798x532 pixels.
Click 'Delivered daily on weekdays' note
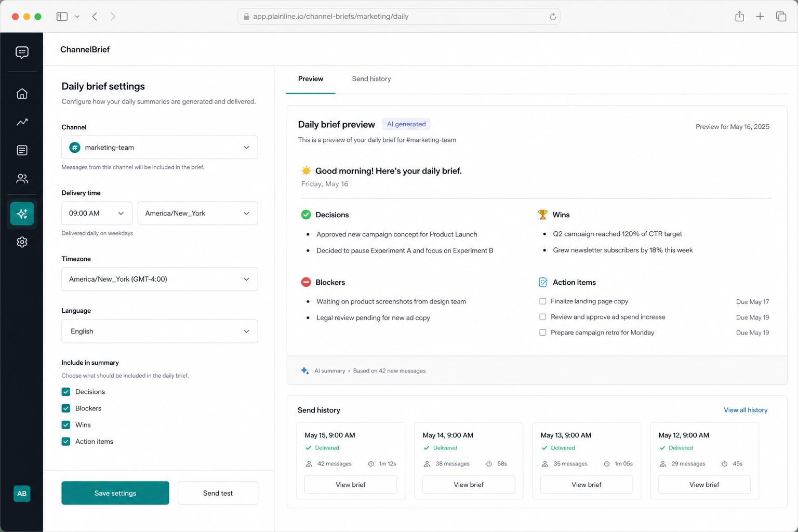coord(97,233)
